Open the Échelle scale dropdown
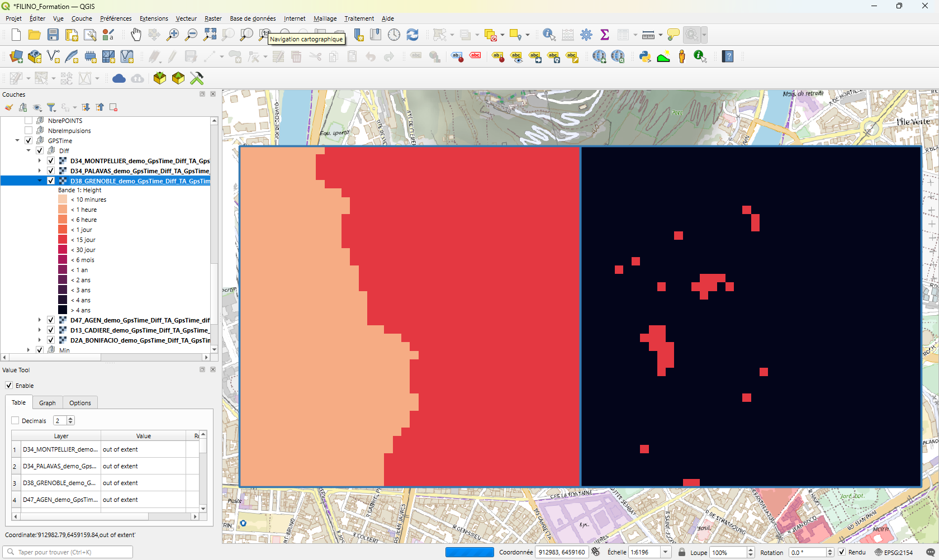The image size is (939, 560). pos(665,552)
